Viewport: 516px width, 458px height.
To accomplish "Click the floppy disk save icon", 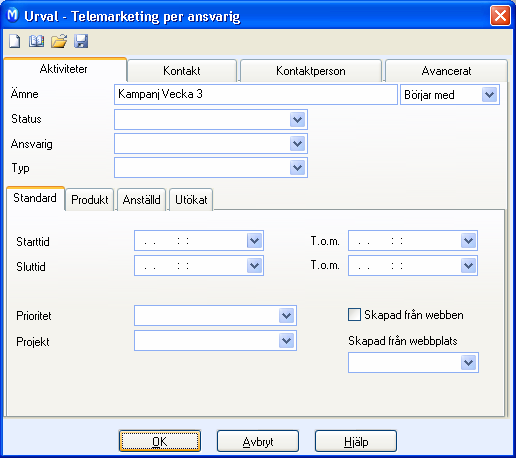I will pos(81,41).
